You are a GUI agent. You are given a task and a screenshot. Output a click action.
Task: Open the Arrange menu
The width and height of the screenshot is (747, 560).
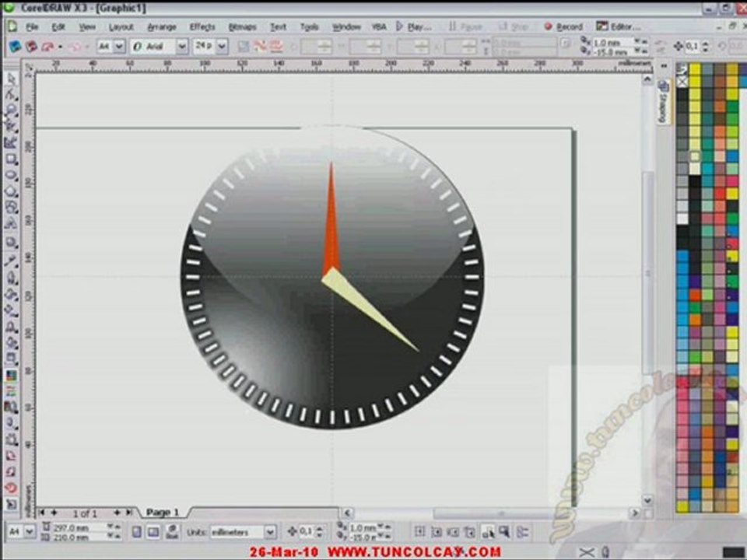tap(162, 26)
